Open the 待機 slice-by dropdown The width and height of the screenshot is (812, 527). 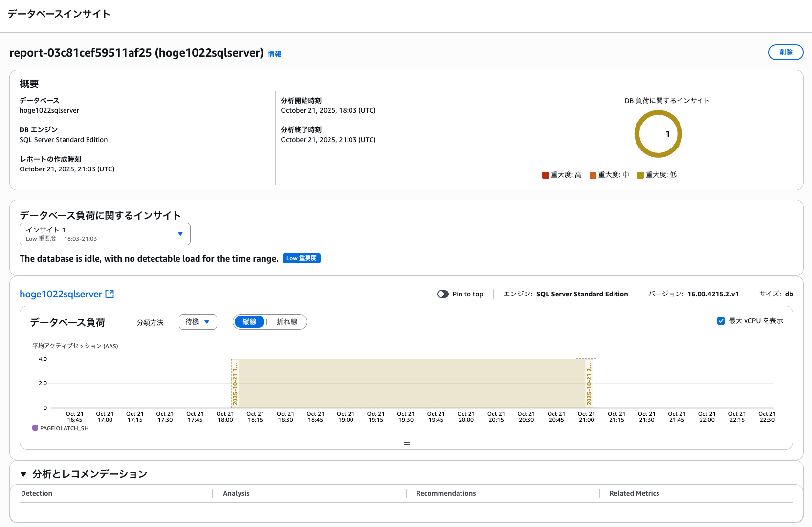tap(198, 322)
